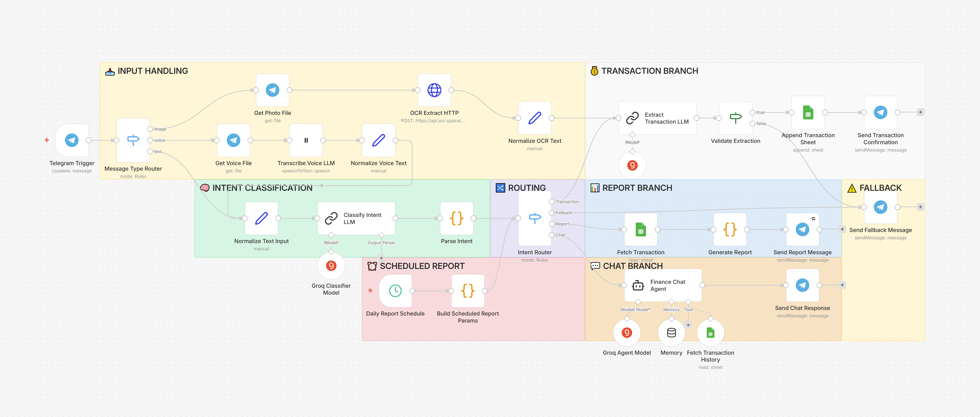980x417 pixels.
Task: Click the Get Photo File node
Action: point(272,90)
